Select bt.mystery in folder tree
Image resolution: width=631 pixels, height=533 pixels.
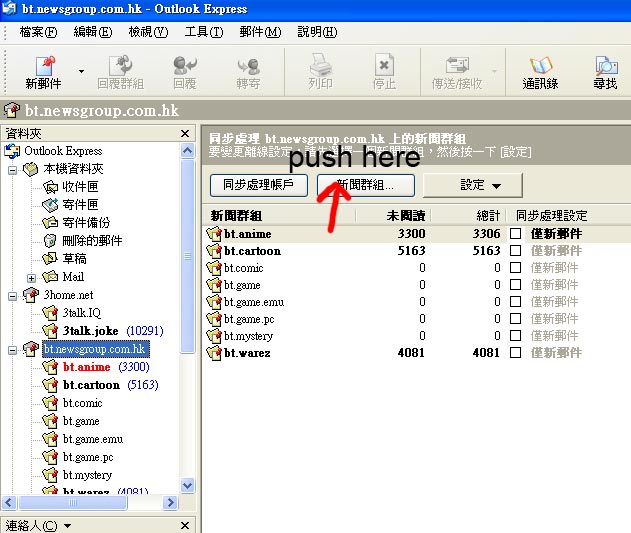click(87, 475)
